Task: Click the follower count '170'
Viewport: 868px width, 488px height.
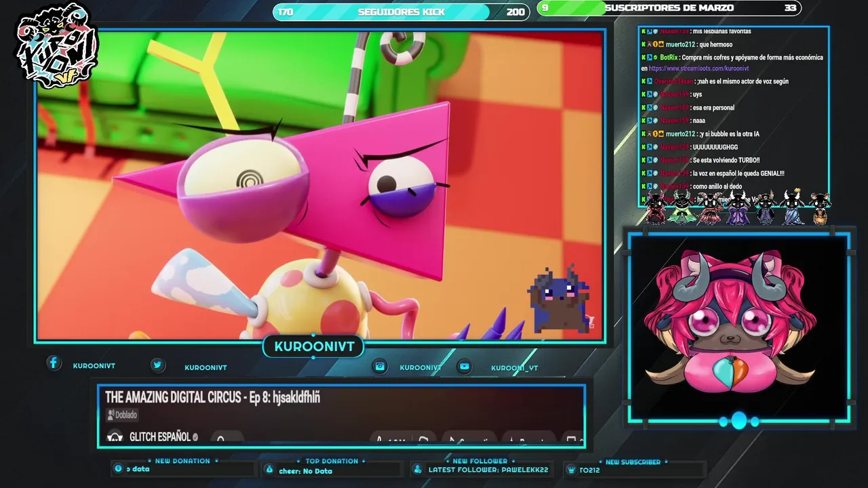Action: [x=285, y=12]
